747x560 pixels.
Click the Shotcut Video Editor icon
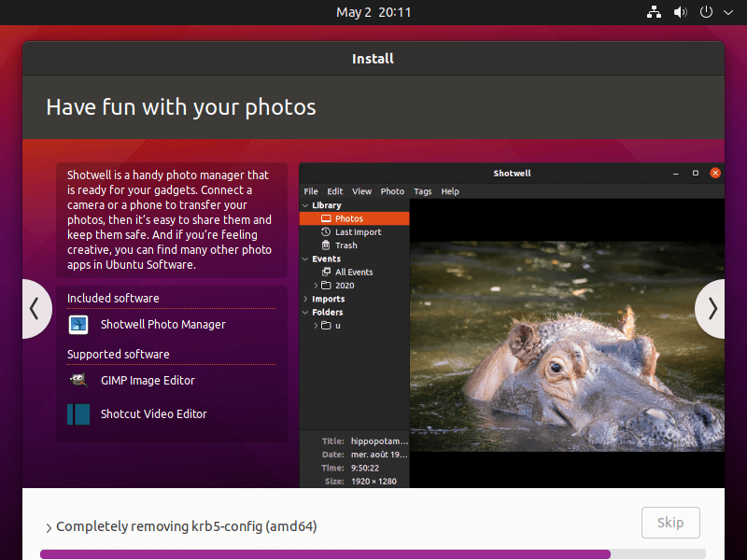click(x=78, y=414)
